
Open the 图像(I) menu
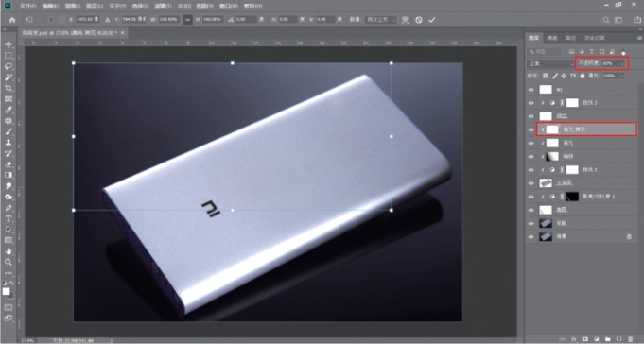[72, 6]
